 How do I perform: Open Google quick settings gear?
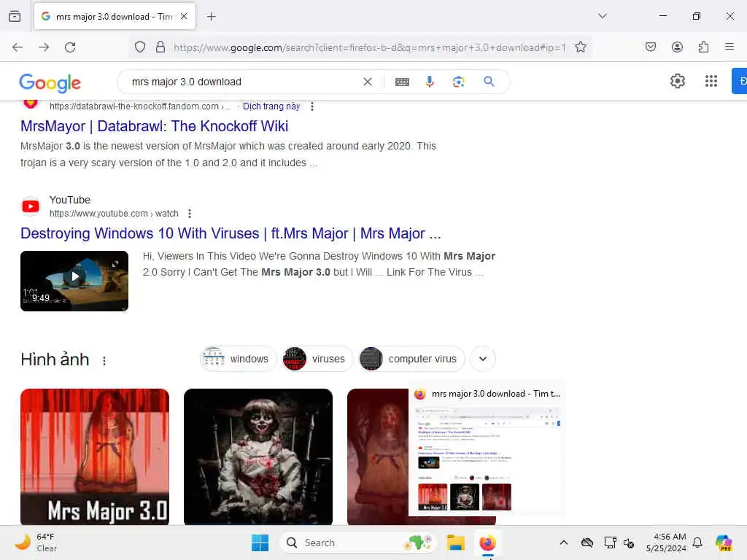click(x=678, y=82)
